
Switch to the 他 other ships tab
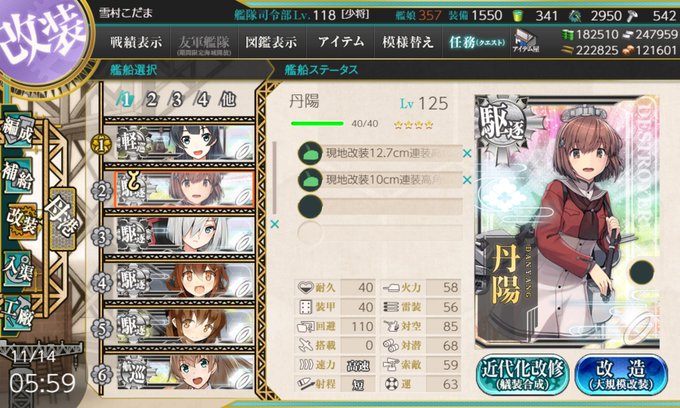(x=228, y=100)
